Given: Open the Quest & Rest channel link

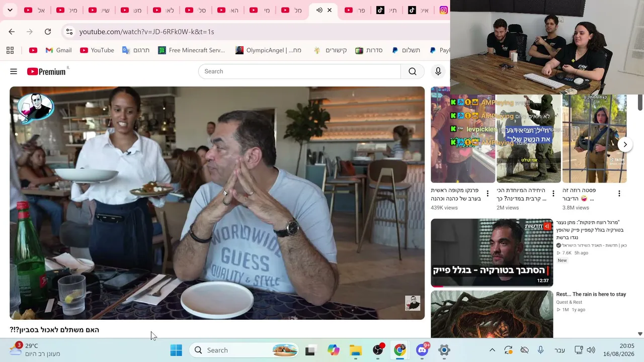Looking at the screenshot, I should tap(569, 302).
